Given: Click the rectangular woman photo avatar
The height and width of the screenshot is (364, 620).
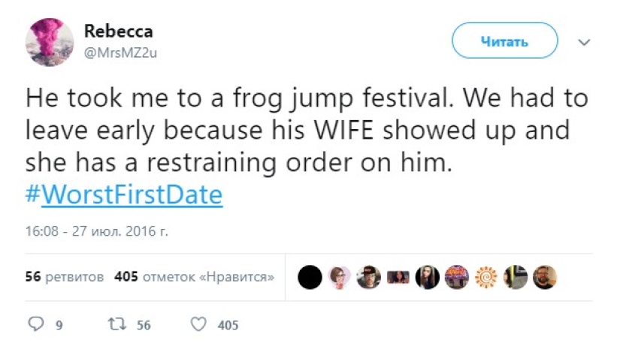Looking at the screenshot, I should pyautogui.click(x=398, y=278).
